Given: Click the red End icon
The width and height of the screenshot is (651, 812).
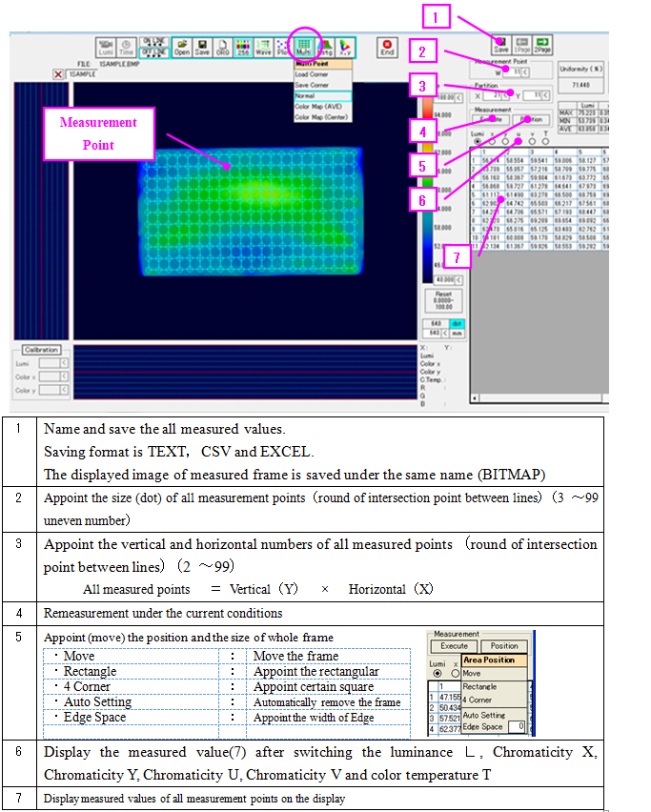Looking at the screenshot, I should [x=387, y=47].
